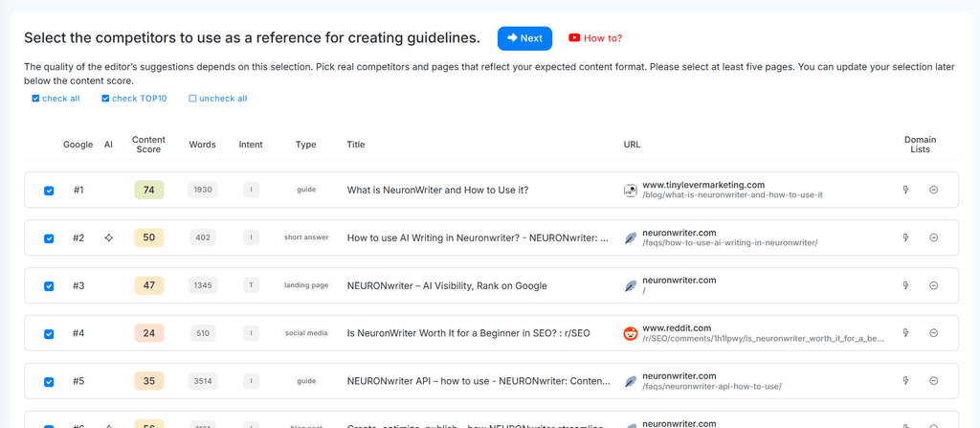Click the lightning icon in the #3 landing page row
Image resolution: width=980 pixels, height=428 pixels.
905,285
